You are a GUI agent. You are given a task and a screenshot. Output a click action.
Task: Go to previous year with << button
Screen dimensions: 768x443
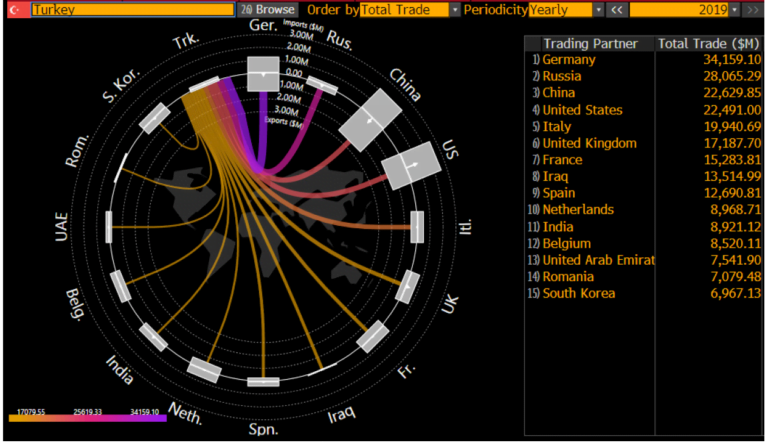point(617,9)
